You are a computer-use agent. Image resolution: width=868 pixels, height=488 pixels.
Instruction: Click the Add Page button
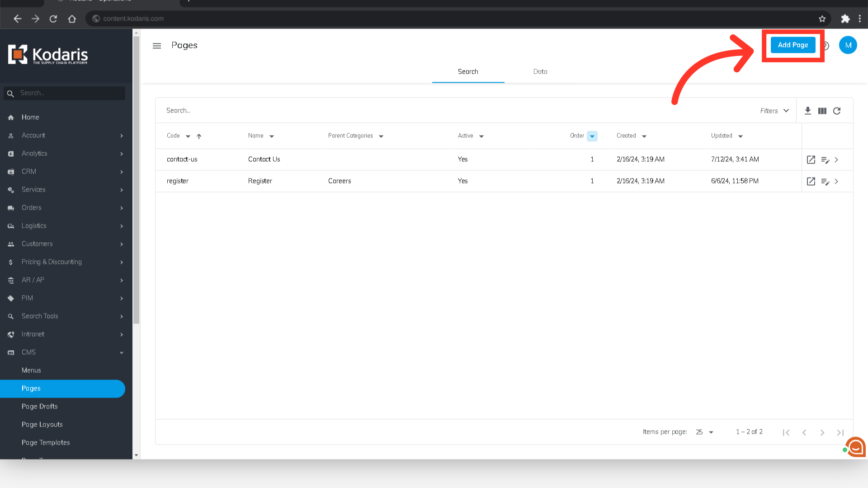tap(793, 45)
